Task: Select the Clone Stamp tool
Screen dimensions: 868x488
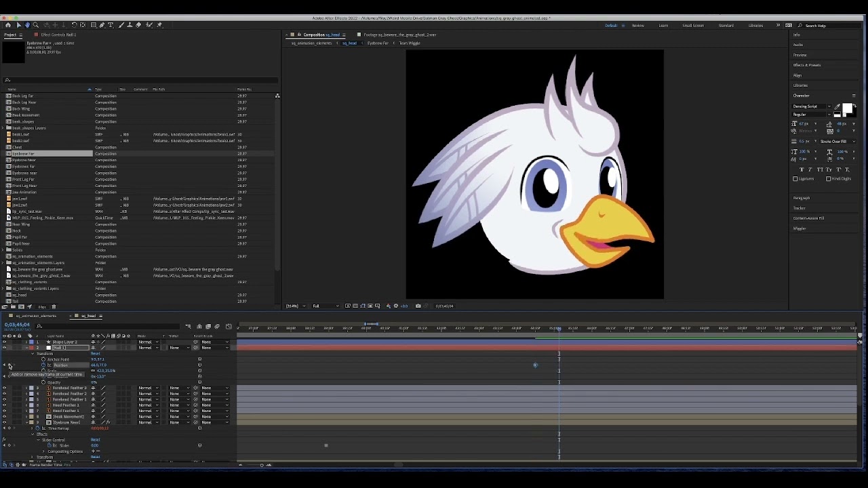Action: 130,25
